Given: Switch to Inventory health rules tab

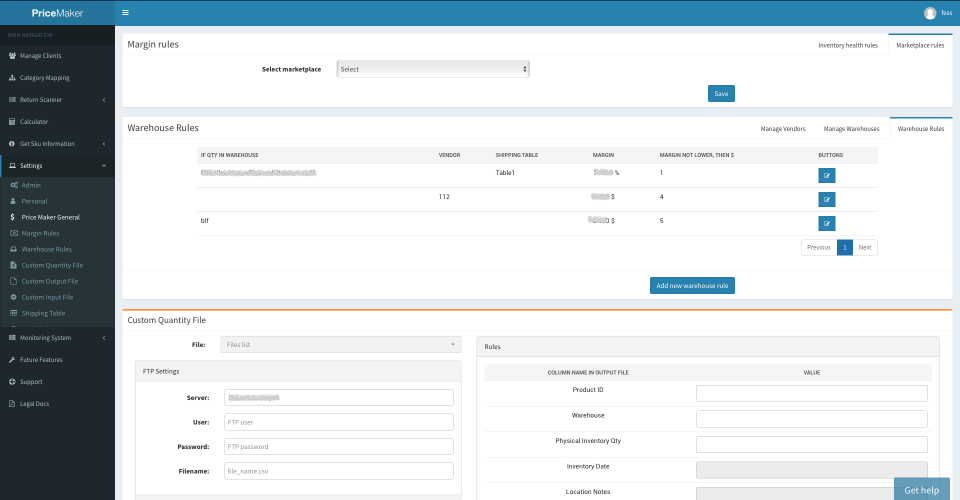Looking at the screenshot, I should pos(848,45).
